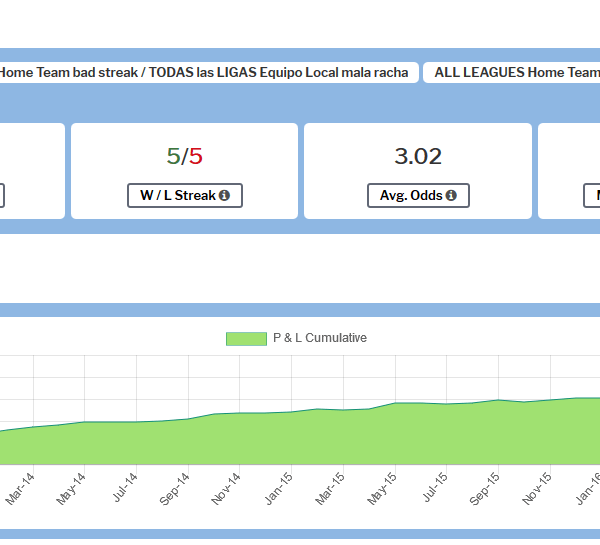600x545 pixels.
Task: Click the Jul-15 axis label
Action: tap(435, 487)
